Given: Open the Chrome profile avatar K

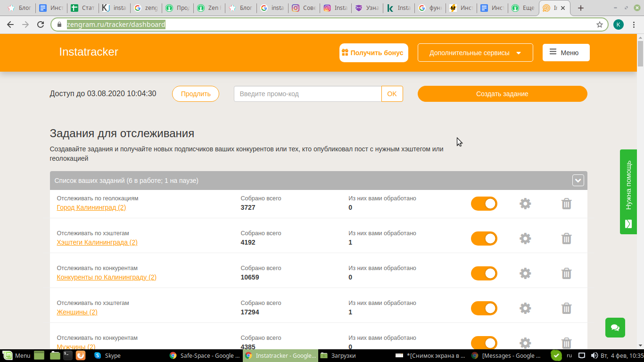Looking at the screenshot, I should point(619,25).
